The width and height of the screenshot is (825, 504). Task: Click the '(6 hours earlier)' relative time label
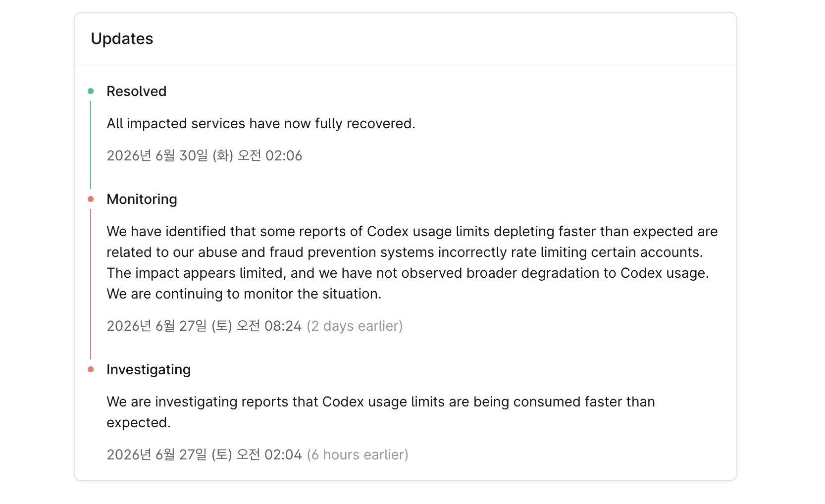tap(358, 454)
